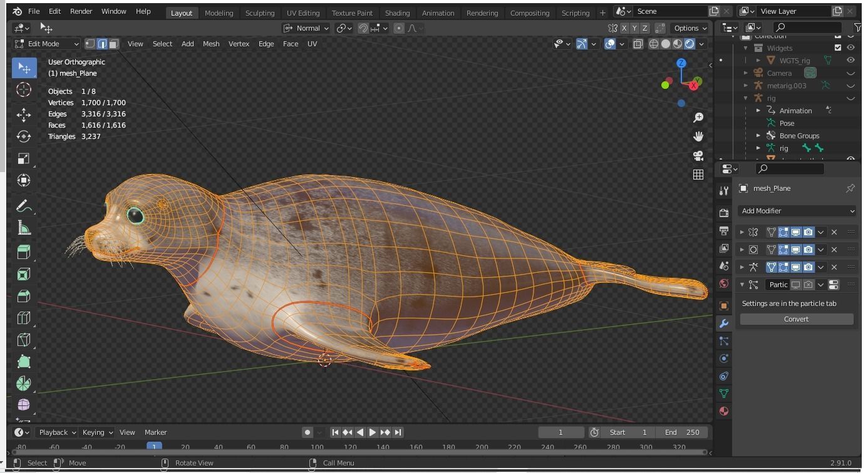Switch to face select mode
The height and width of the screenshot is (473, 868).
(113, 44)
